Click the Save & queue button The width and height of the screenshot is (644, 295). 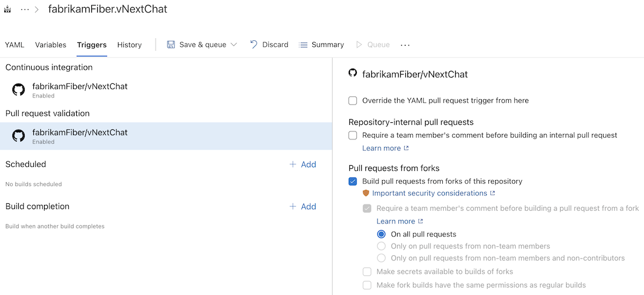[202, 45]
